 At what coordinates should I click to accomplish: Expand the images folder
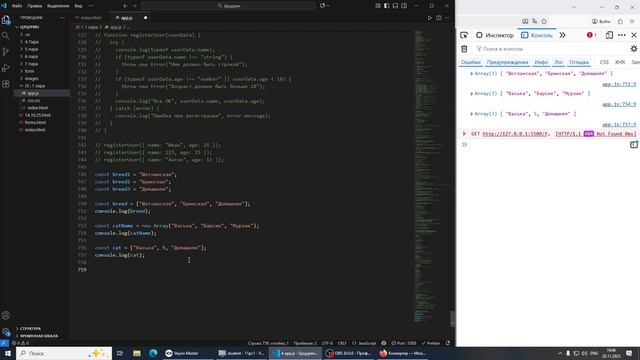32,79
